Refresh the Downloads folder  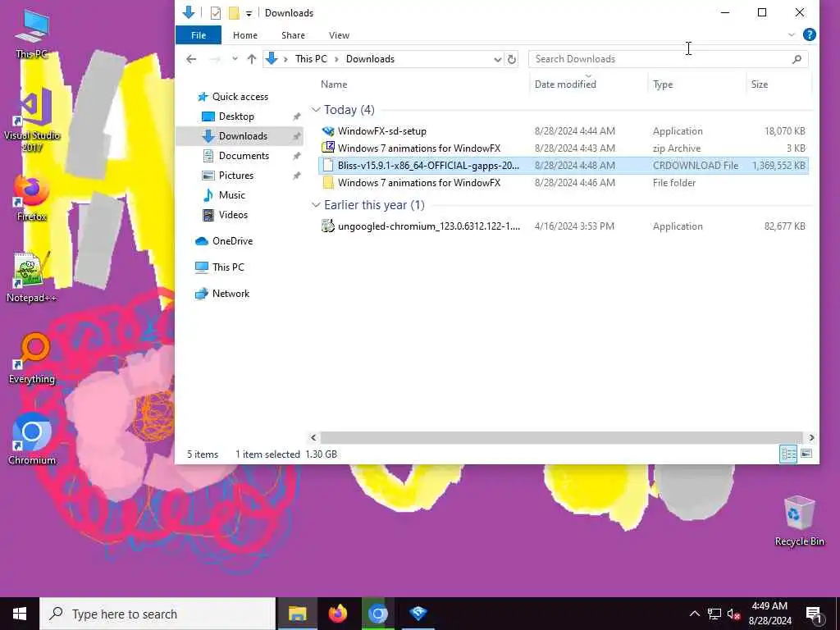click(x=512, y=59)
